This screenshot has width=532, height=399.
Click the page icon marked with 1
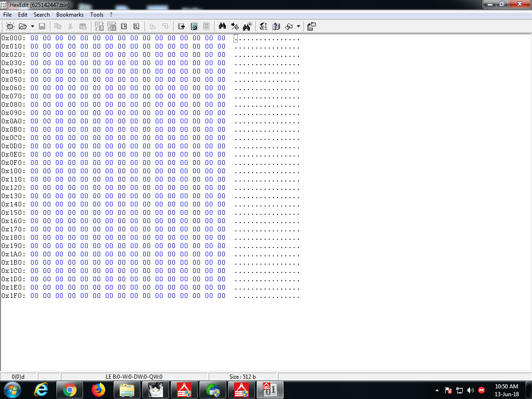click(x=124, y=26)
